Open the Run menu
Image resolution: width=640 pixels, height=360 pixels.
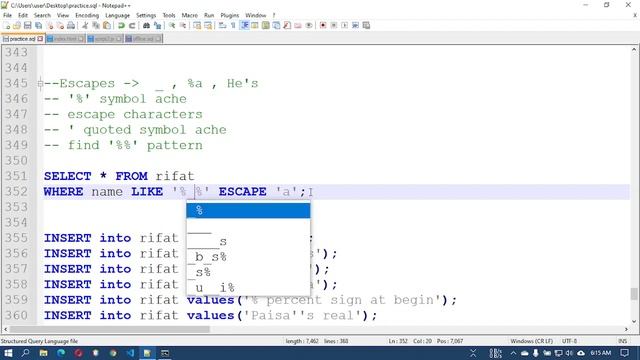pos(209,15)
